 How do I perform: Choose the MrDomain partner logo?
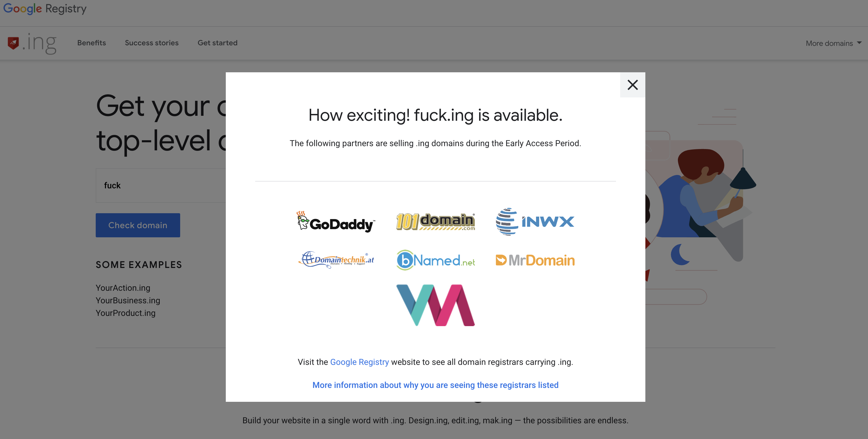point(535,260)
